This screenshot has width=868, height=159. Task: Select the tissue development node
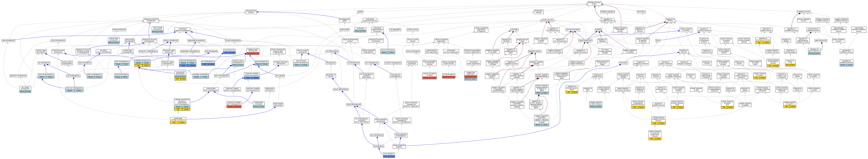click(x=58, y=40)
